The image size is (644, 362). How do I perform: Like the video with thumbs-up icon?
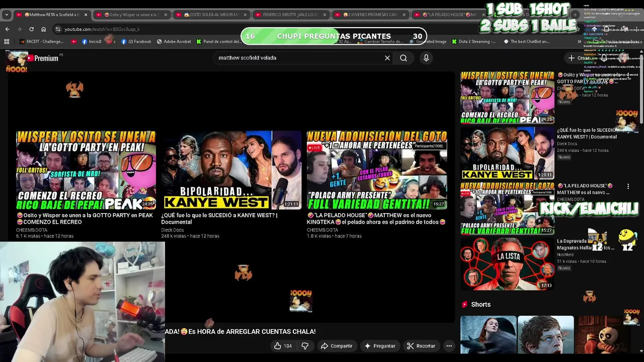click(x=282, y=346)
